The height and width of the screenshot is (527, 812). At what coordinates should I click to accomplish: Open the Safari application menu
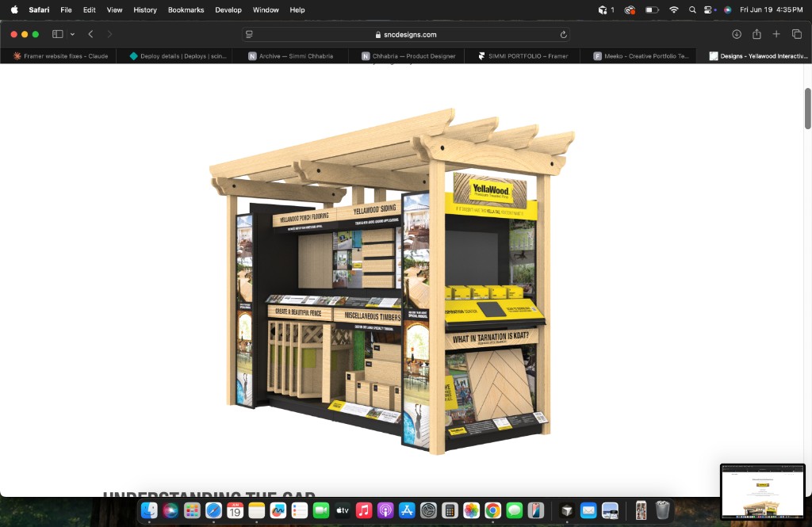[39, 10]
